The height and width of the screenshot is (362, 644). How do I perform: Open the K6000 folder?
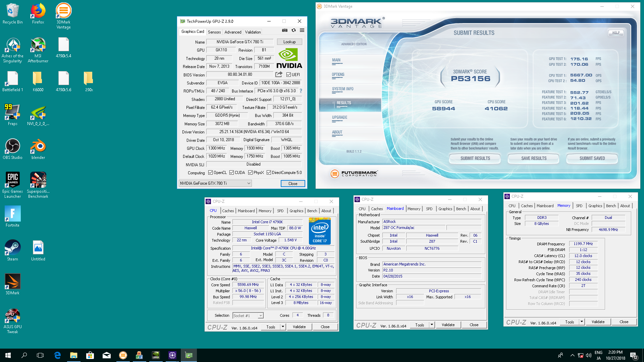coord(38,81)
